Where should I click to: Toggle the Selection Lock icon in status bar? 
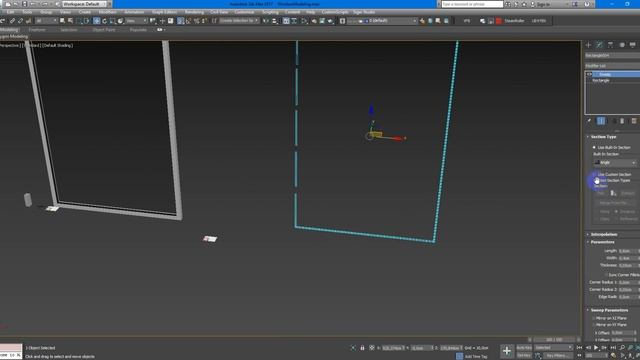pyautogui.click(x=362, y=348)
